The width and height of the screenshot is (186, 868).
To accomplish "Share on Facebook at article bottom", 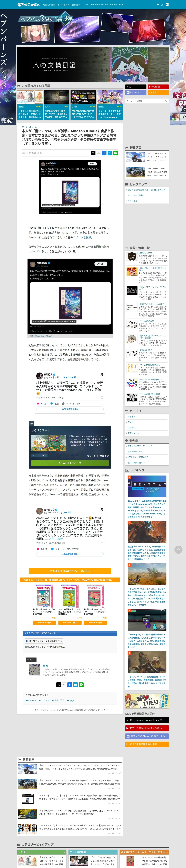I will pos(70,685).
